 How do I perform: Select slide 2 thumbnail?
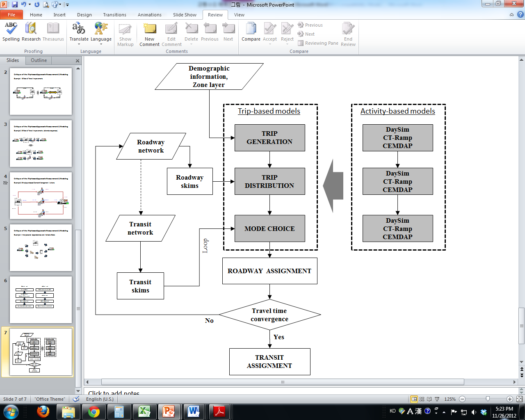pos(41,91)
